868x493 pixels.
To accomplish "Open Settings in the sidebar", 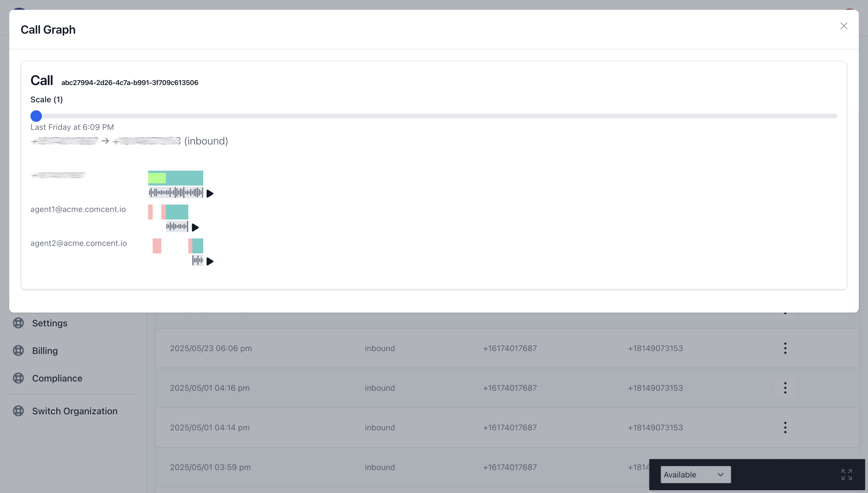I will tap(50, 323).
